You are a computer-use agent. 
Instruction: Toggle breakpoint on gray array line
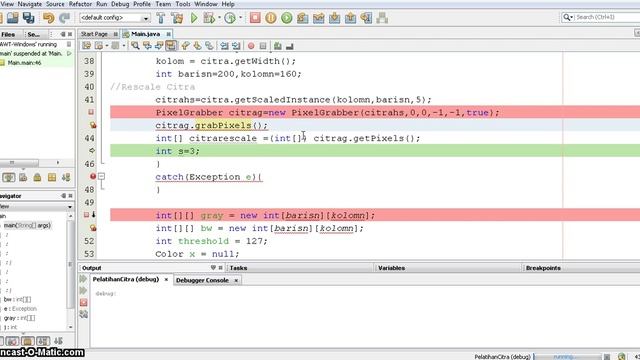pos(87,215)
